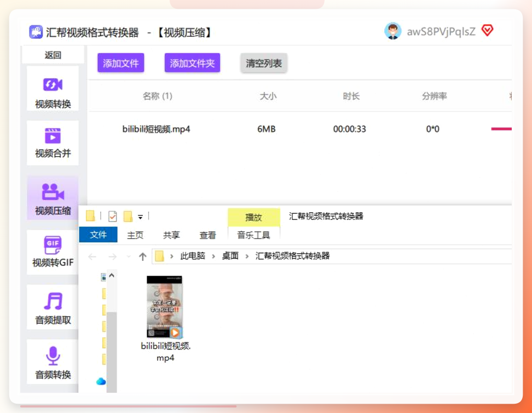Click the new folder icon in Explorer toolbar
Image resolution: width=532 pixels, height=413 pixels.
[x=128, y=216]
